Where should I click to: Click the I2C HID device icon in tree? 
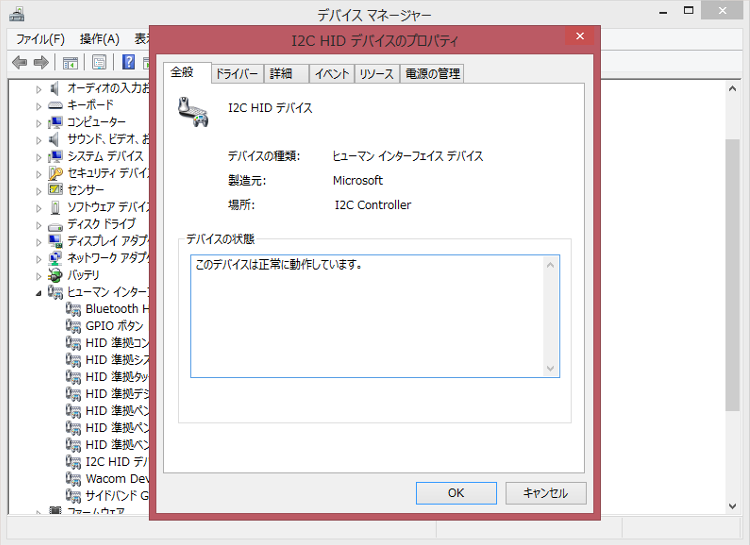(73, 462)
